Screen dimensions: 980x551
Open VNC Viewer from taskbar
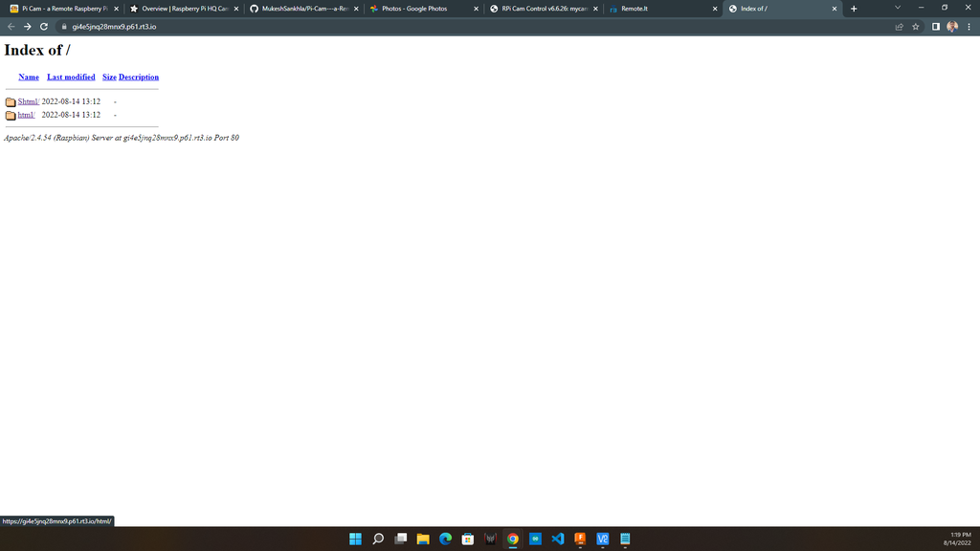click(x=603, y=539)
